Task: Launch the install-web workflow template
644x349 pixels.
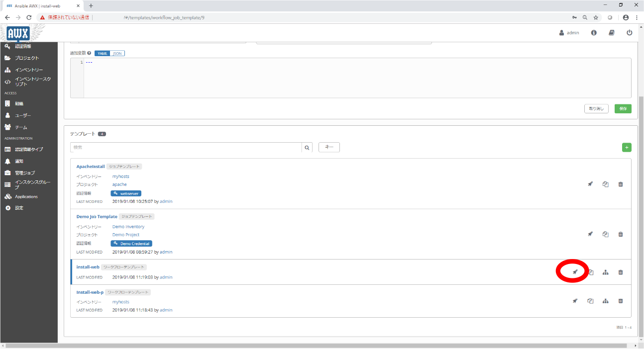Action: pos(575,272)
